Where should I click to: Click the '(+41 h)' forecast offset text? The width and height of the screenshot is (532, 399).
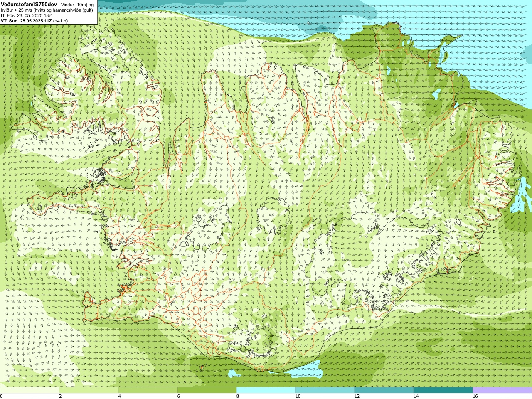pyautogui.click(x=61, y=20)
